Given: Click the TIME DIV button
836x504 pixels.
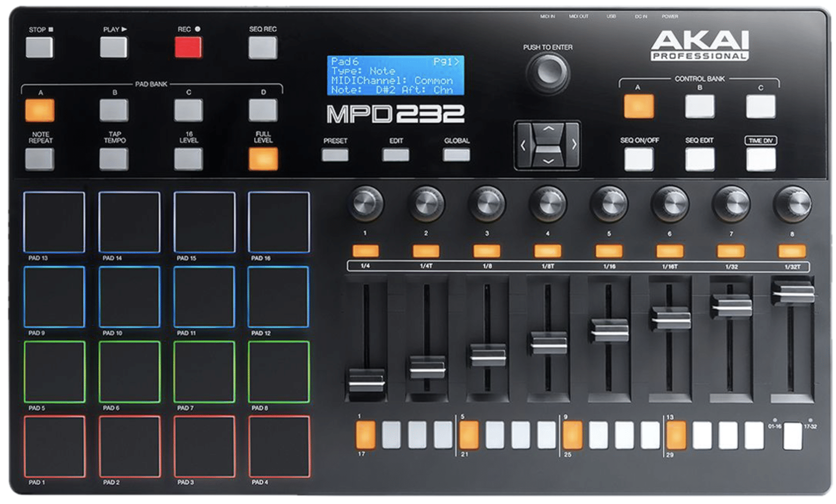Looking at the screenshot, I should tap(761, 160).
